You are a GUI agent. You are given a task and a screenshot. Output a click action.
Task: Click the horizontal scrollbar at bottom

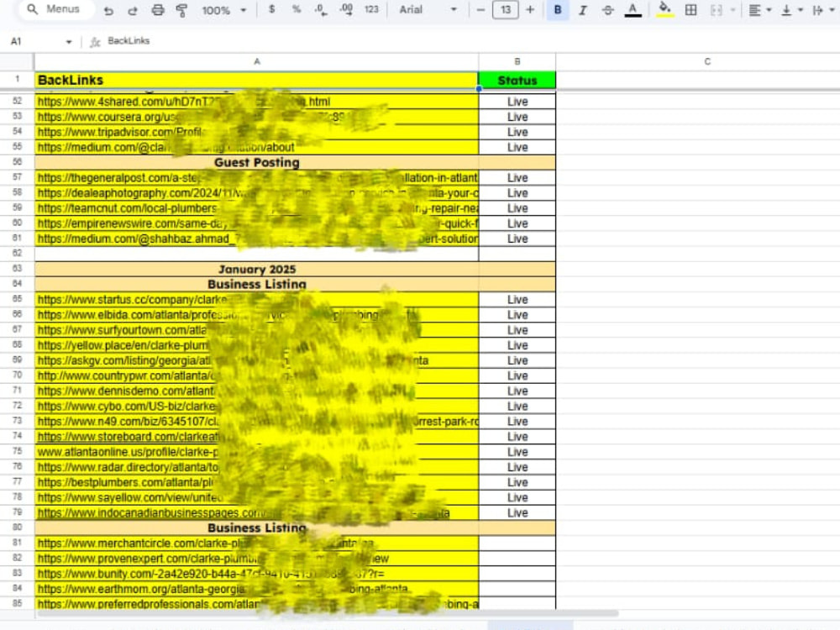tap(327, 613)
